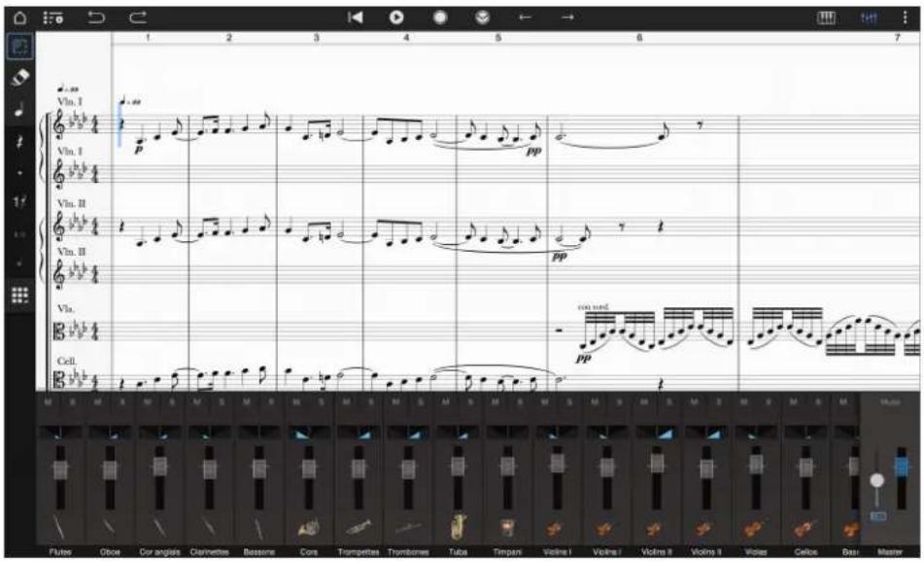
Task: Click the blue Master volume fader
Action: 902,467
